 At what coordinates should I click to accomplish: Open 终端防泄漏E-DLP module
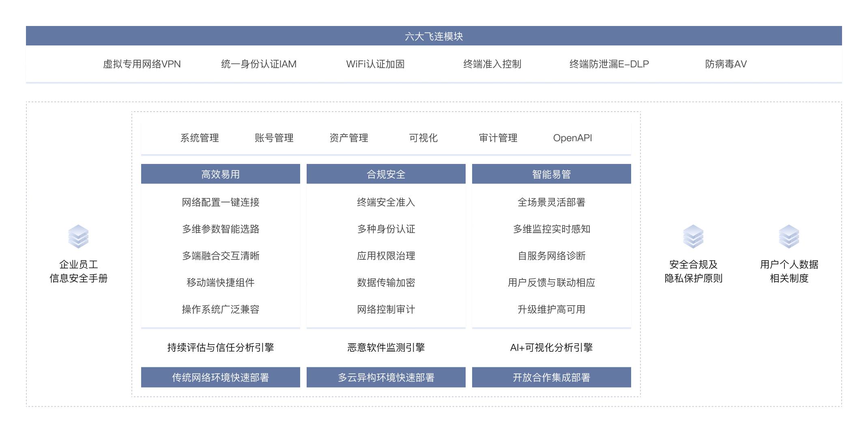609,64
